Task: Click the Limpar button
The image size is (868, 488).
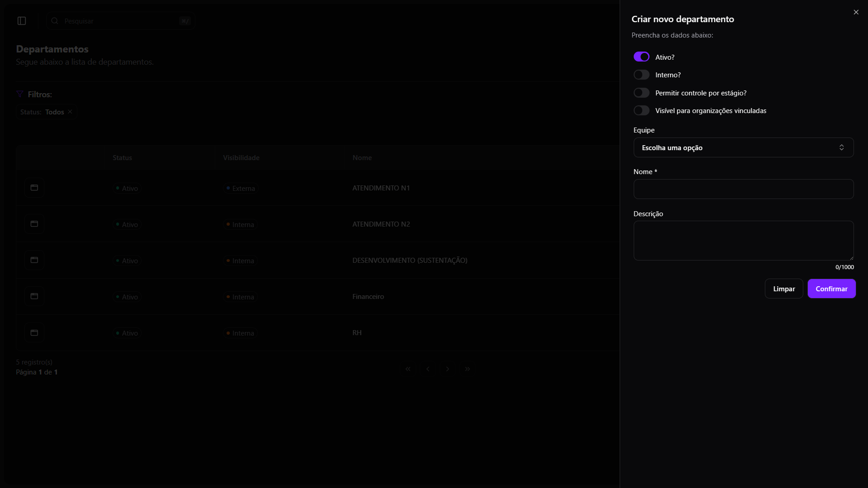Action: point(784,289)
